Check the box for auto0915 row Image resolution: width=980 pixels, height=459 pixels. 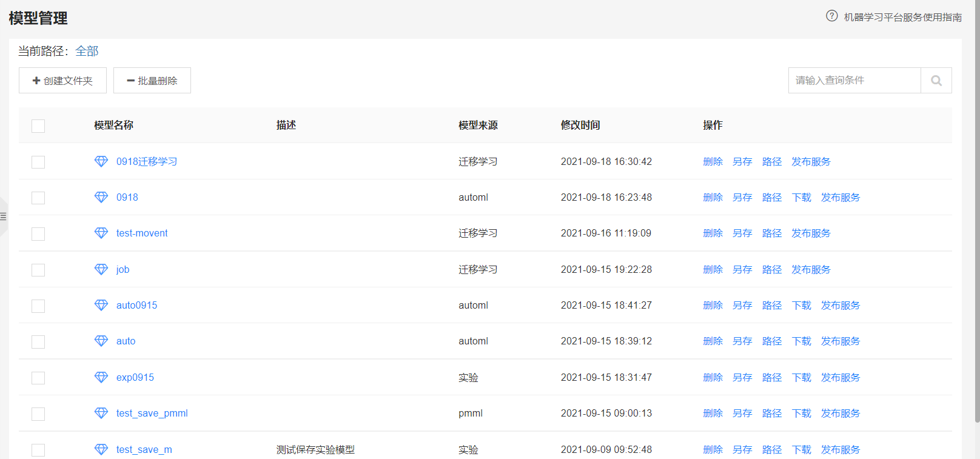tap(38, 306)
